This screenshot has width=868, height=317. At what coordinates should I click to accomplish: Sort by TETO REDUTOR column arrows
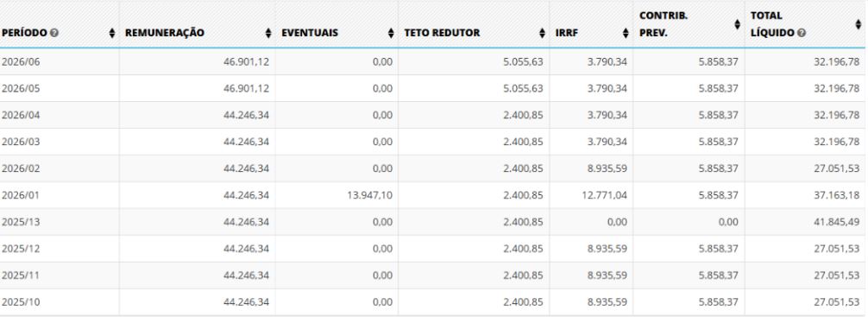(543, 33)
